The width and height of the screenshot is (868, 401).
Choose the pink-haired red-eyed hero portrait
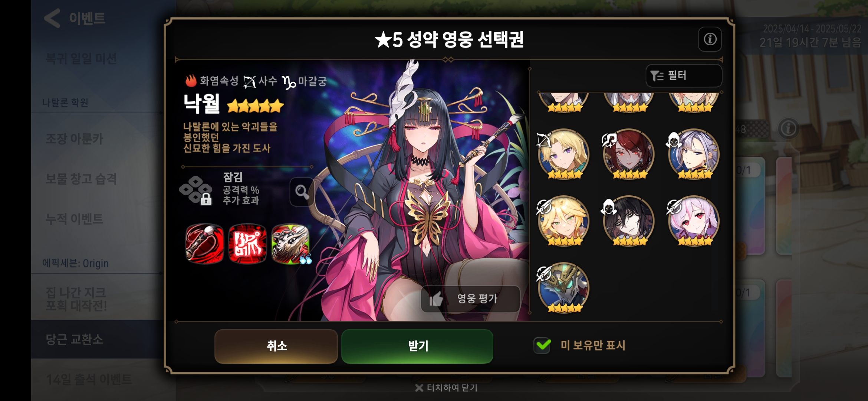point(694,221)
